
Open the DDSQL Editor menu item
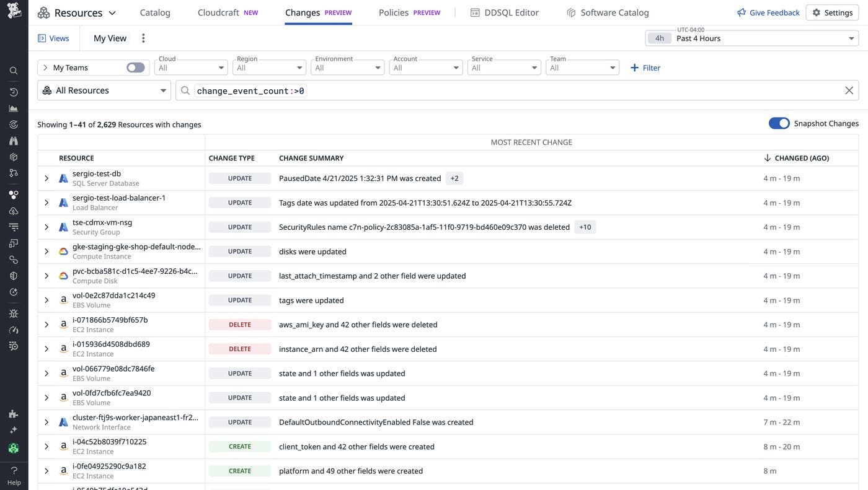pyautogui.click(x=512, y=12)
